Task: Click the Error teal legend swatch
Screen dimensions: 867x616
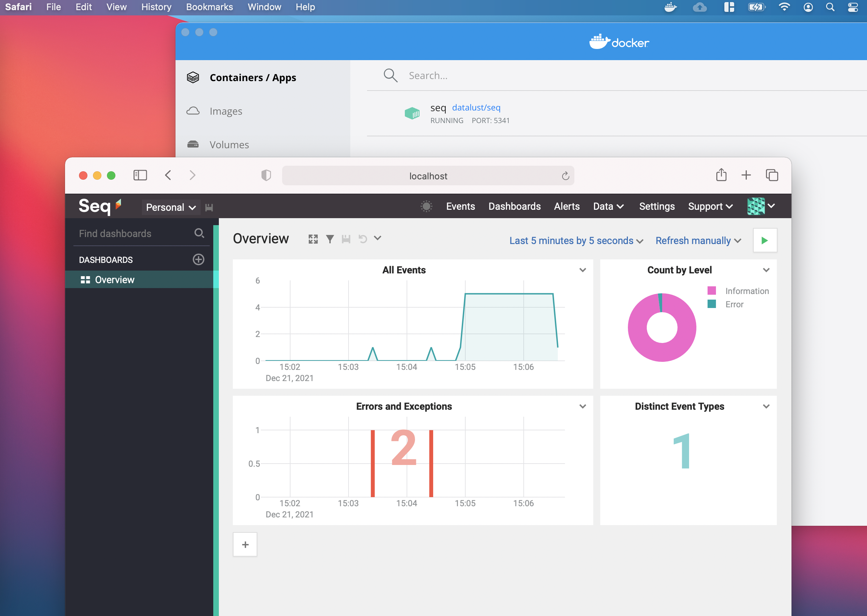Action: [x=711, y=304]
